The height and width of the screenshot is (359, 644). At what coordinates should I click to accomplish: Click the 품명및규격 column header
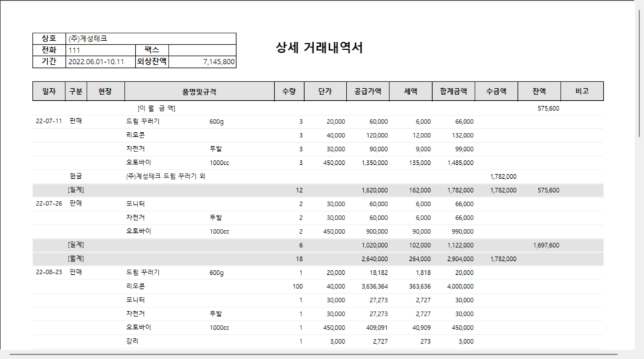tap(199, 91)
